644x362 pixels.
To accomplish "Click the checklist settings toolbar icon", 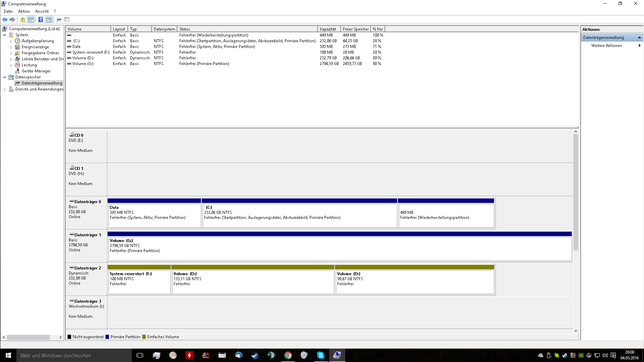I will (67, 19).
